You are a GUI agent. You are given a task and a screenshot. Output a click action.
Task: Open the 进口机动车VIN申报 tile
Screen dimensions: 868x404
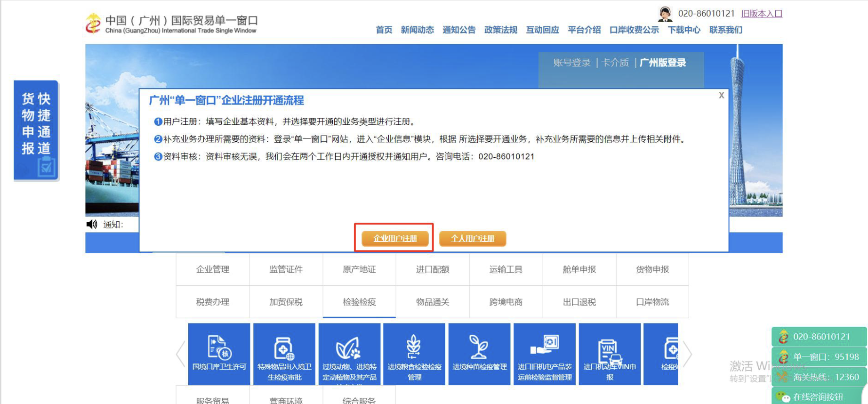[x=610, y=354]
